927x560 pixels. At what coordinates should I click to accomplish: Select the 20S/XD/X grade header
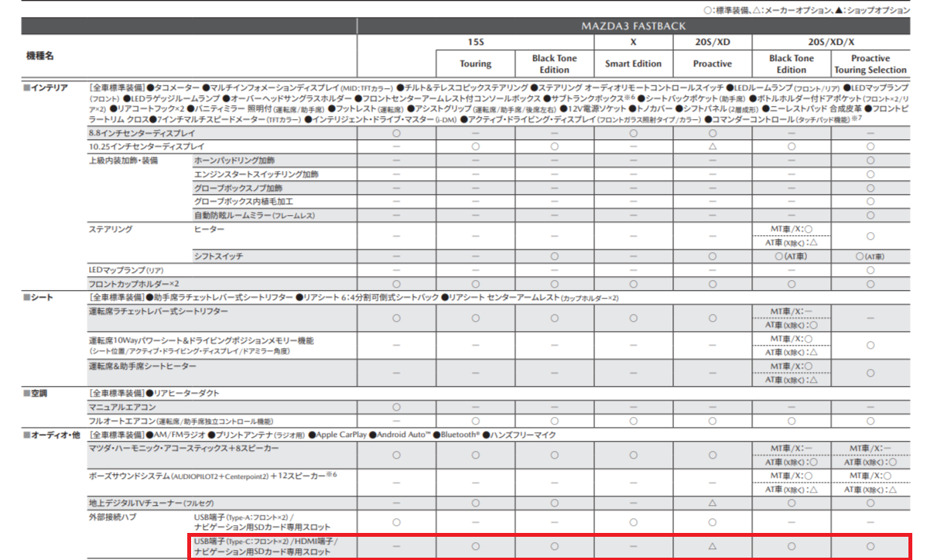pos(830,42)
